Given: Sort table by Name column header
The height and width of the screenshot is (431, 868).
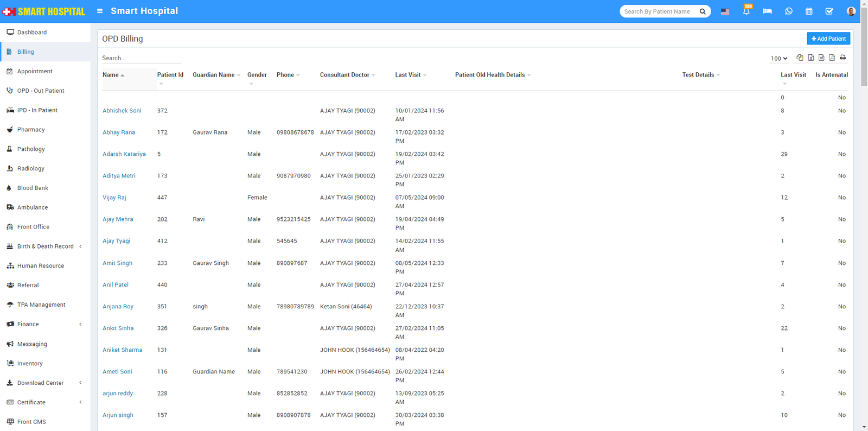Looking at the screenshot, I should click(x=111, y=75).
